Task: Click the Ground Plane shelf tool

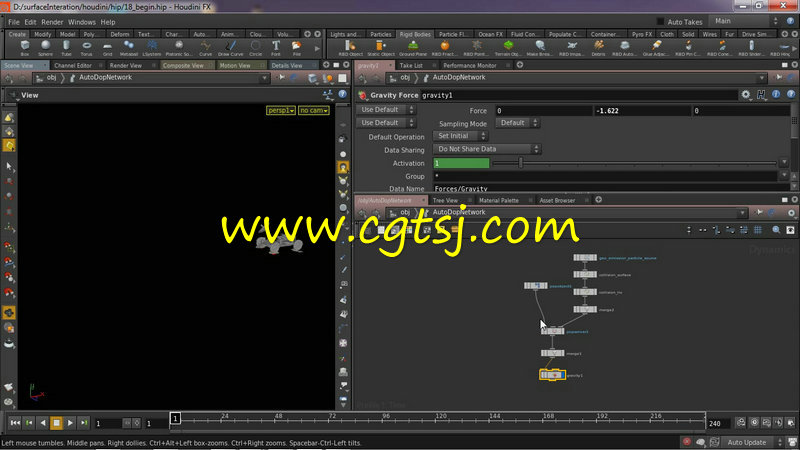Action: click(413, 48)
